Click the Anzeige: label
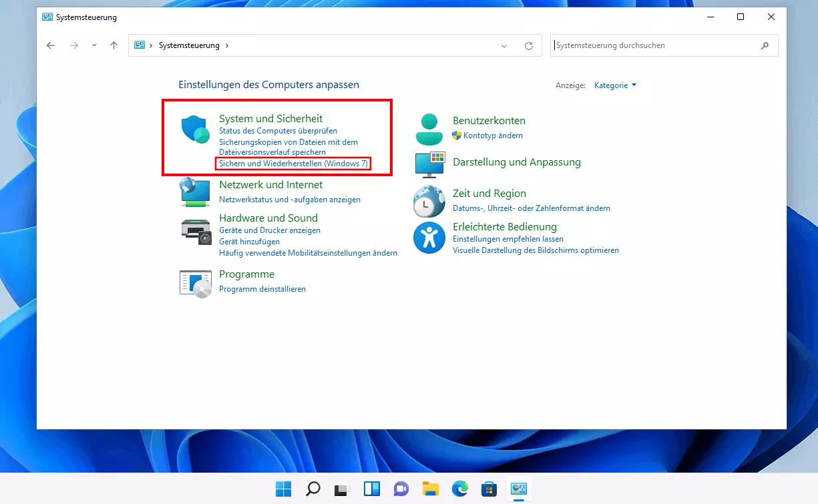This screenshot has height=504, width=818. pyautogui.click(x=570, y=85)
